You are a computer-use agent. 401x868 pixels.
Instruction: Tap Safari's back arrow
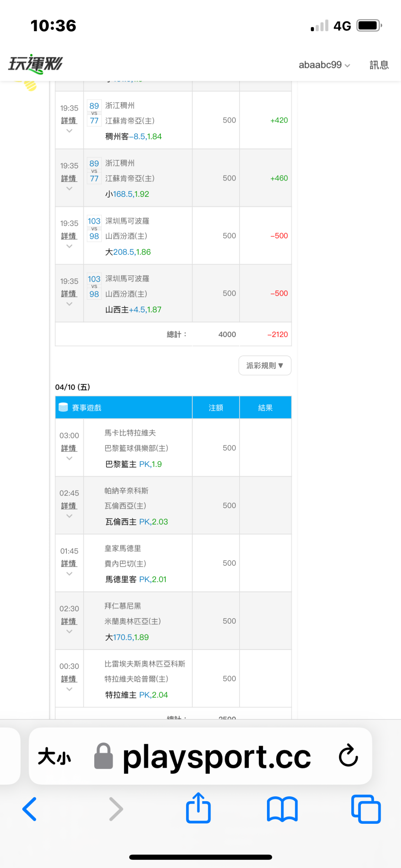click(30, 809)
